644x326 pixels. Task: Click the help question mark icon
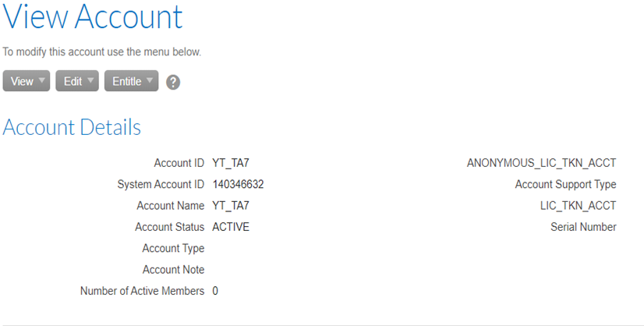173,82
